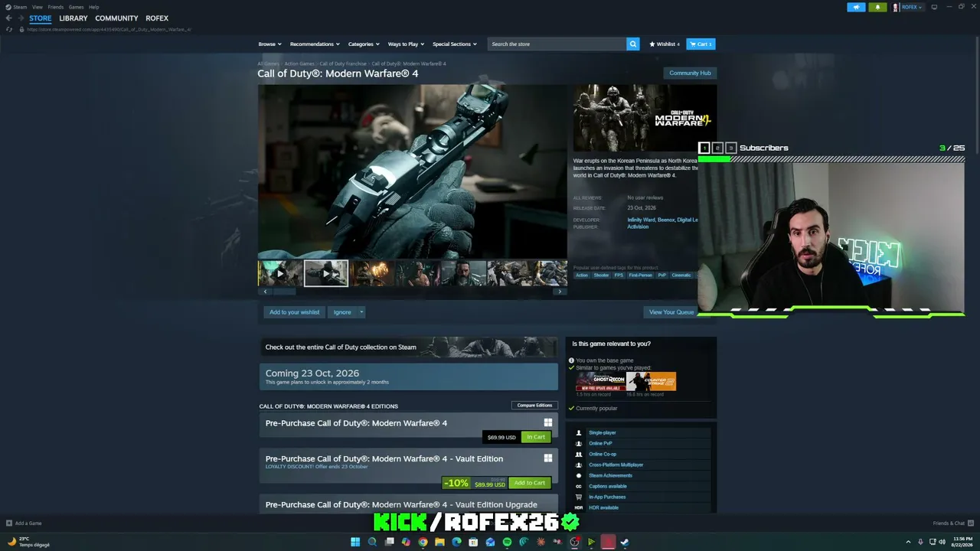Click the Add a Game plus icon
The width and height of the screenshot is (980, 551).
point(9,523)
